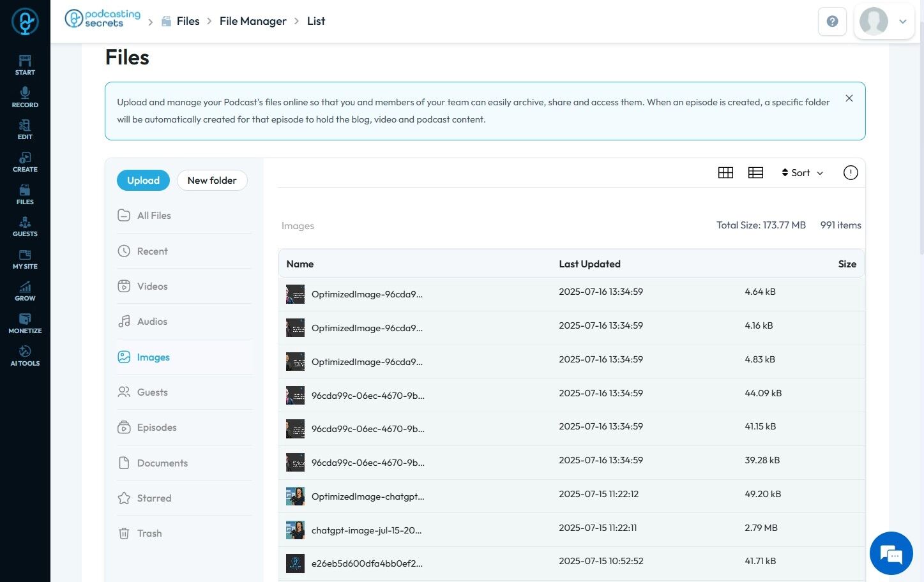Expand the Sort dropdown
Image resolution: width=924 pixels, height=582 pixels.
coord(802,173)
